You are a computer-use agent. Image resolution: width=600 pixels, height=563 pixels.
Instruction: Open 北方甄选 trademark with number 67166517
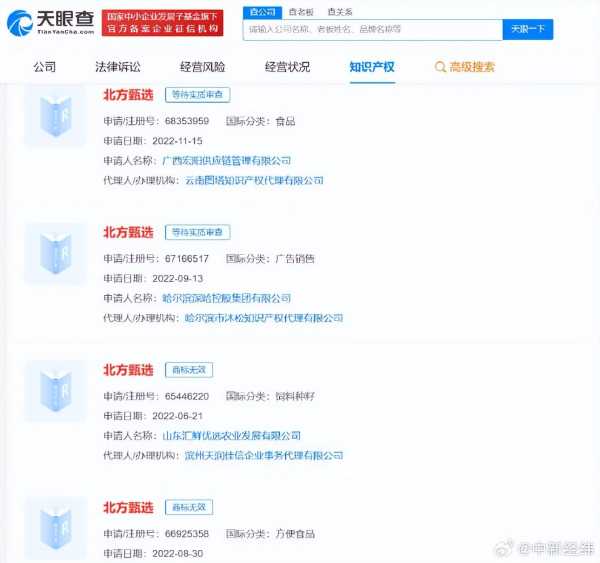[128, 232]
